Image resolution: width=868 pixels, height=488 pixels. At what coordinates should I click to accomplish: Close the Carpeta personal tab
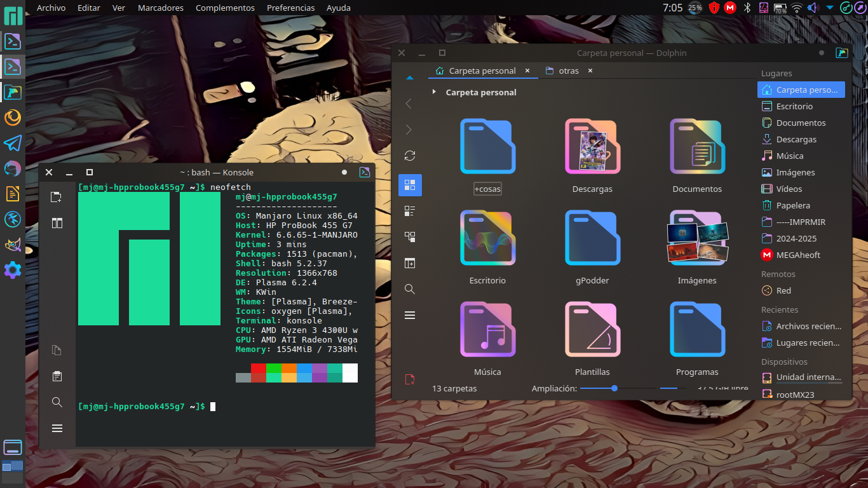coord(527,71)
